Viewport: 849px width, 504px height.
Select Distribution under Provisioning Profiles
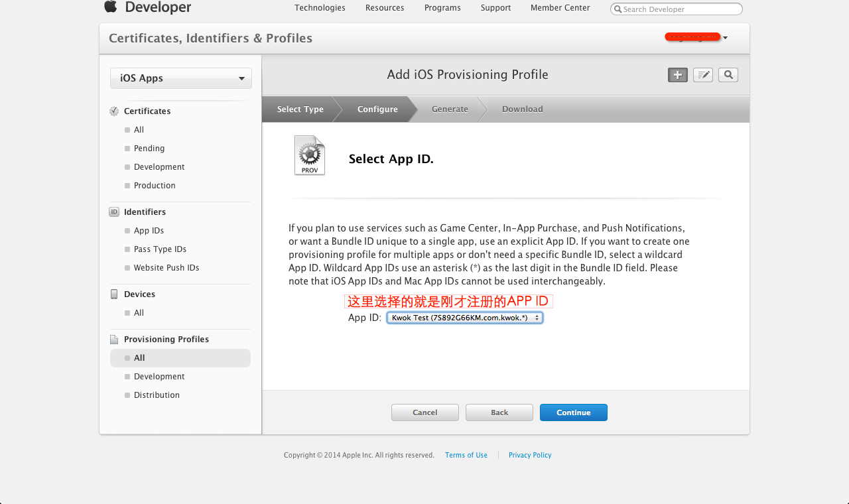(157, 395)
